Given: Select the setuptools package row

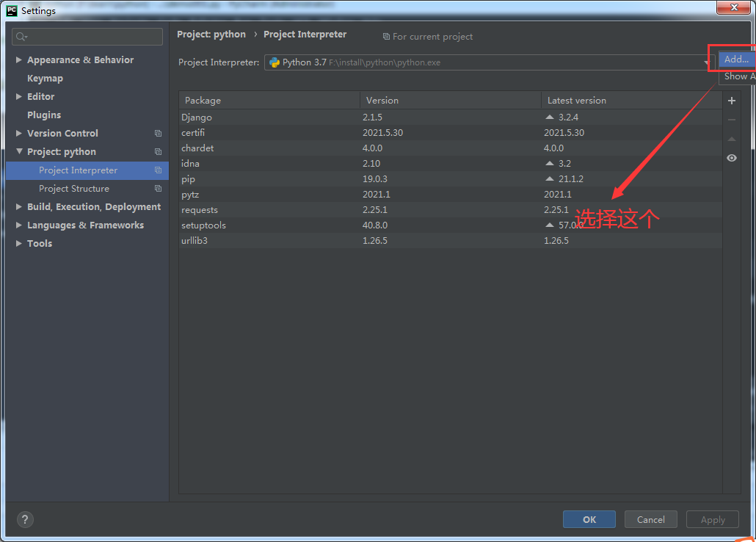Looking at the screenshot, I should [451, 225].
